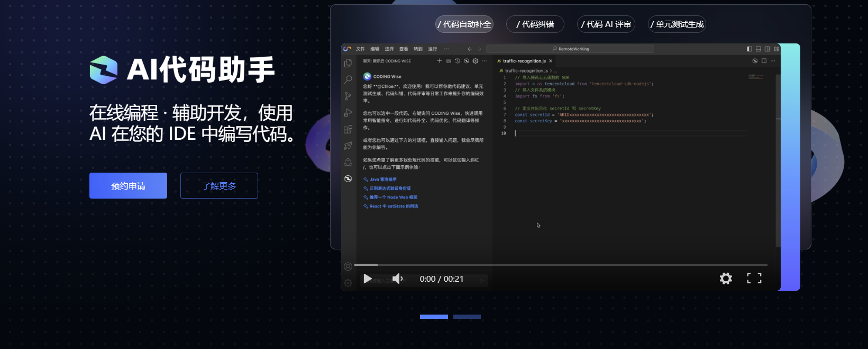868x349 pixels.
Task: Click the AI代码助手 logo icon
Action: pos(104,70)
